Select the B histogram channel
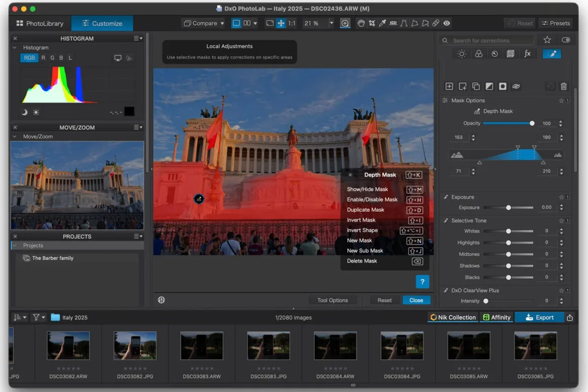 (61, 58)
